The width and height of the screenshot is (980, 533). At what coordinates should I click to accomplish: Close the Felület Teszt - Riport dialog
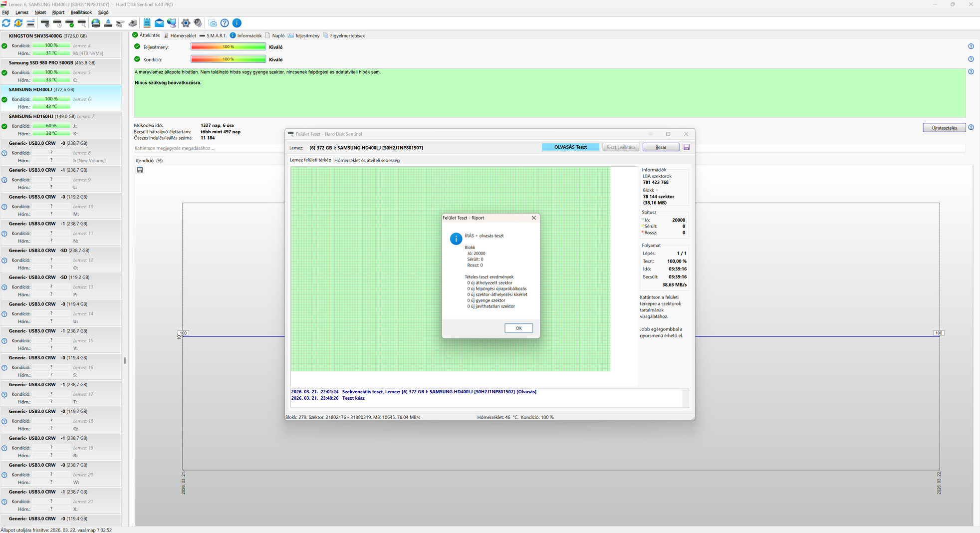coord(533,218)
